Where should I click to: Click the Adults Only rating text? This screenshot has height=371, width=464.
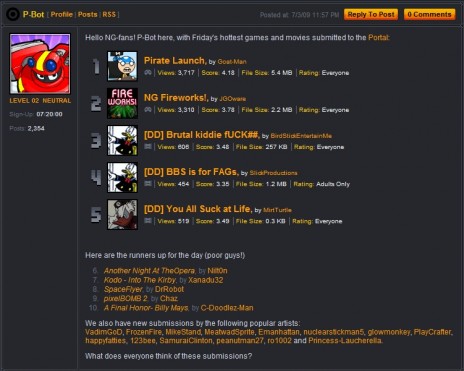coord(333,184)
